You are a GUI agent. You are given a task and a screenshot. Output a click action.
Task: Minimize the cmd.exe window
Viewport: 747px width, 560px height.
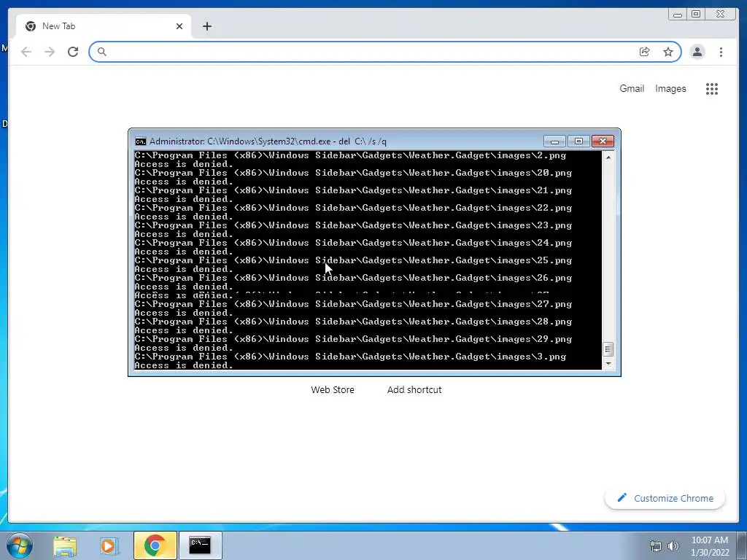pos(554,141)
